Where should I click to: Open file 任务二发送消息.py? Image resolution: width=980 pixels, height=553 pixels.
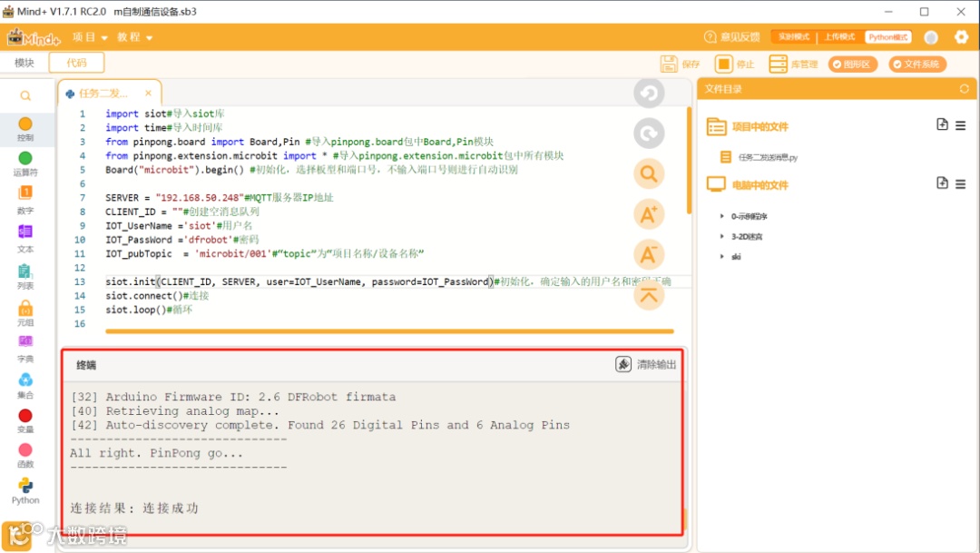pos(768,158)
